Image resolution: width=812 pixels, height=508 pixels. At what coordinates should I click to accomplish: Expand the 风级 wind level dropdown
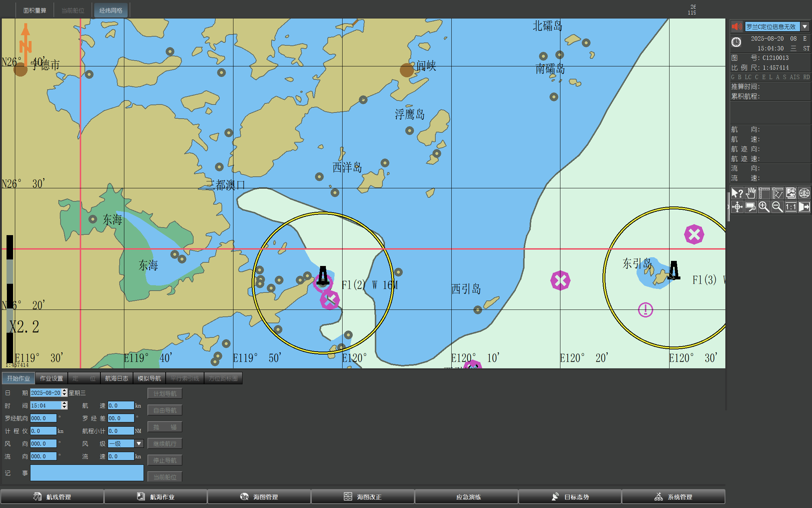point(139,443)
